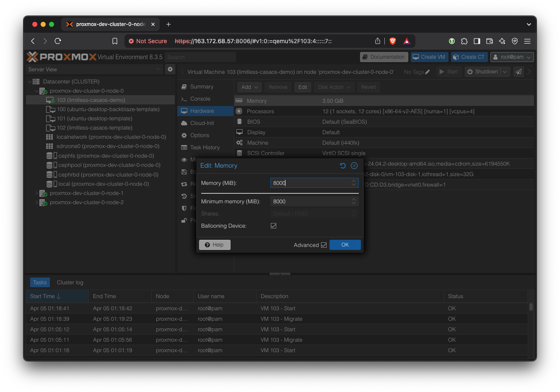Expand proxmox-dev-cluster-0-node-1 tree node
This screenshot has height=392, width=560.
click(x=36, y=193)
